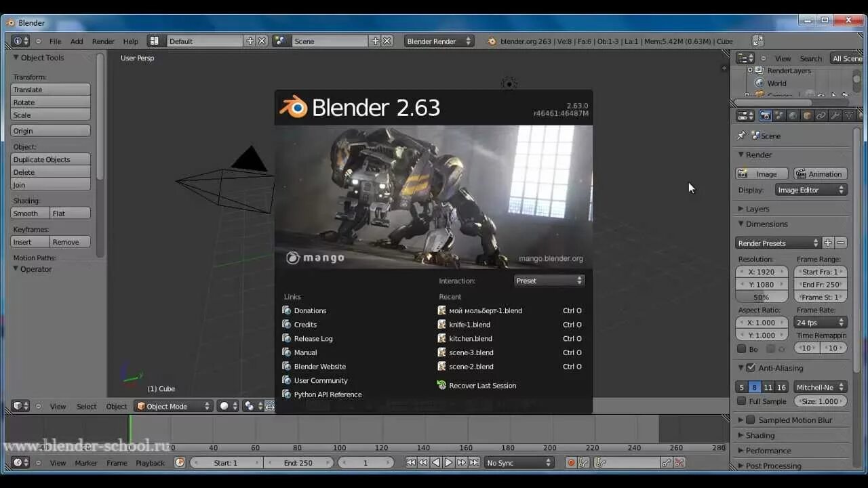Jump to the timeline's last frame
The width and height of the screenshot is (868, 488).
click(x=475, y=462)
